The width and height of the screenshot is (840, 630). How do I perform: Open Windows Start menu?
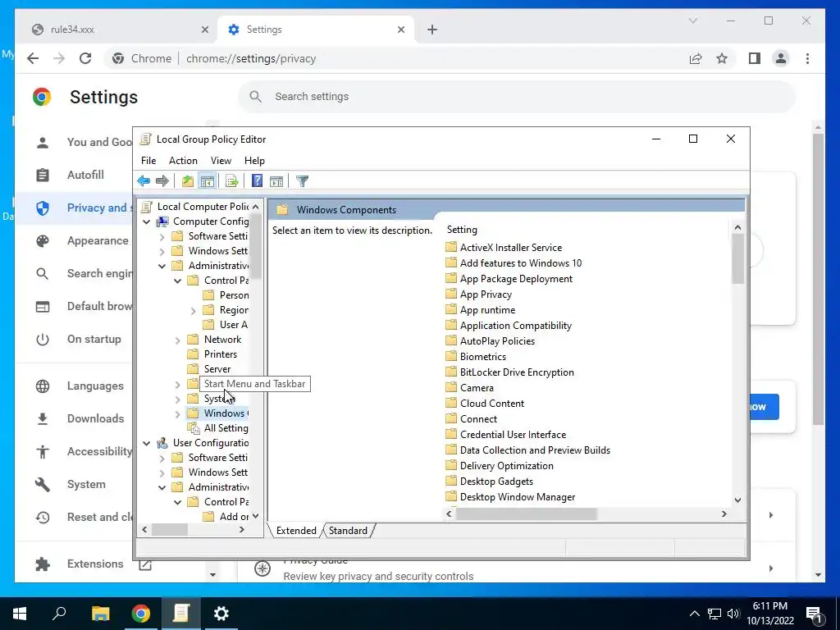(20, 614)
